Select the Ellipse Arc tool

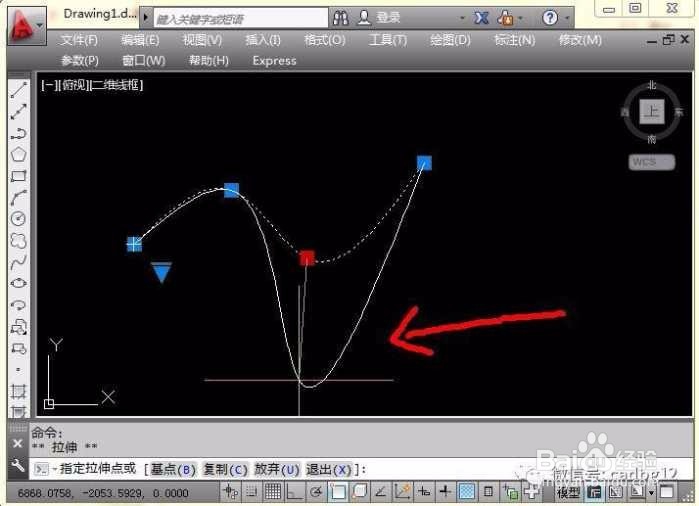[x=18, y=305]
